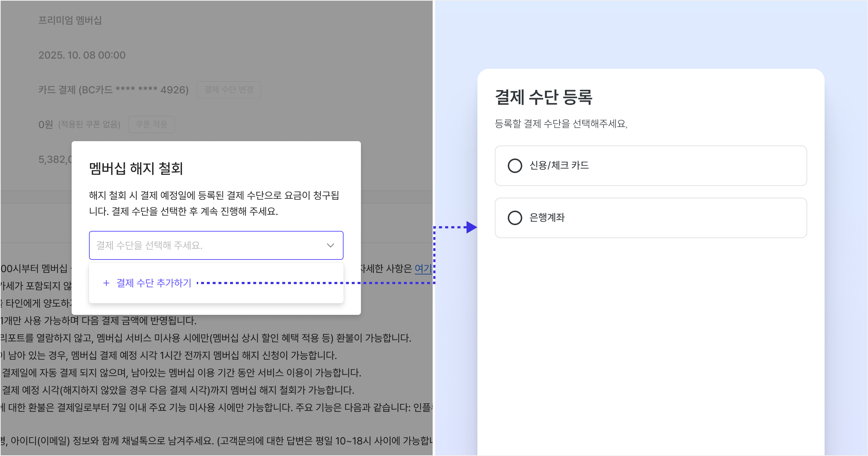Click the 0원 coupon amount text
Image resolution: width=868 pixels, height=456 pixels.
coord(46,124)
